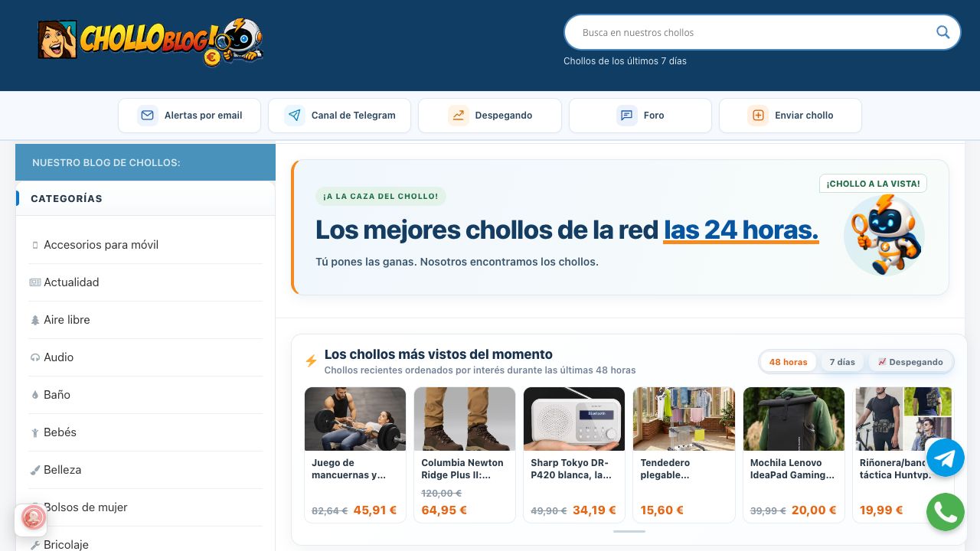Click the '¡CHOLLO A LA VISTA!' badge
This screenshot has height=551, width=980.
pos(873,184)
